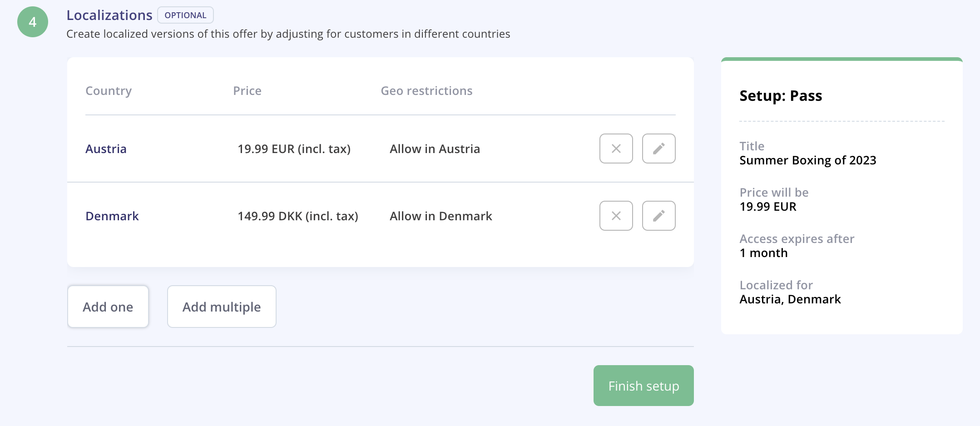Viewport: 980px width, 426px height.
Task: Click the 1 month access expiry value
Action: pyautogui.click(x=763, y=253)
